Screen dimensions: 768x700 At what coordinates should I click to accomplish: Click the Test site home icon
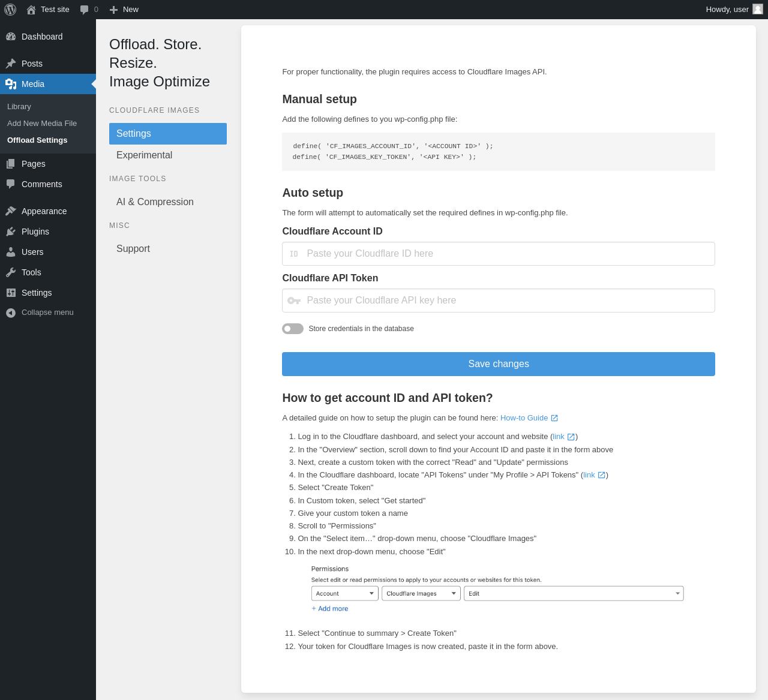point(31,10)
